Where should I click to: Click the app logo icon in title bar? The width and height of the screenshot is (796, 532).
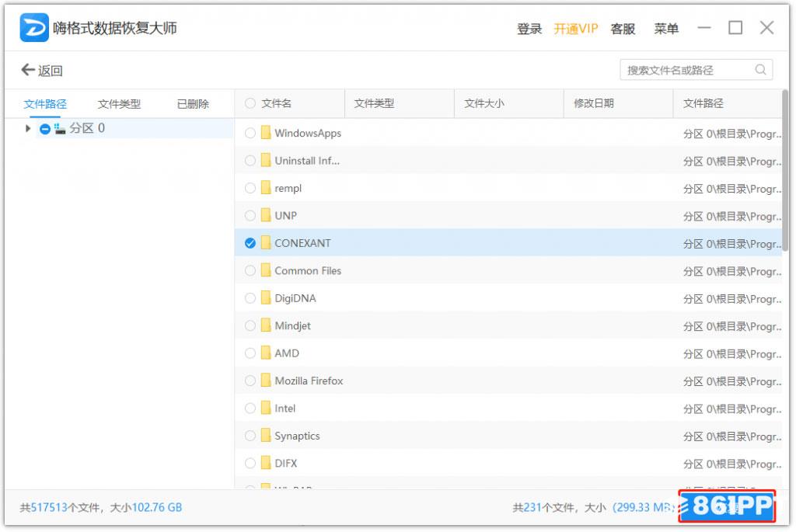pyautogui.click(x=34, y=28)
